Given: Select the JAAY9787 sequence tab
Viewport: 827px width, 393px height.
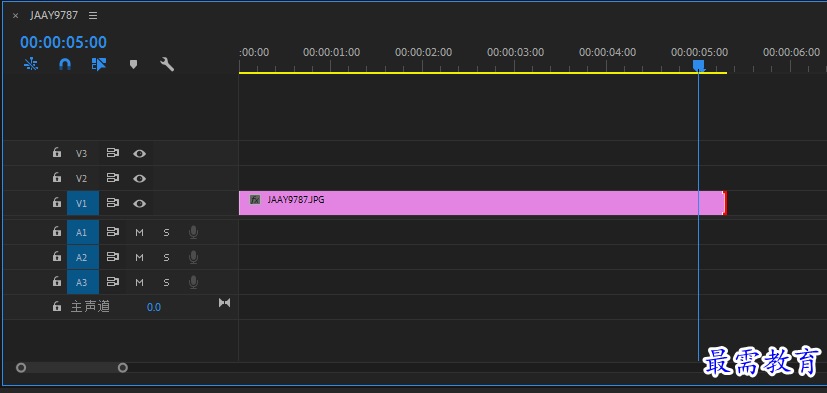Looking at the screenshot, I should click(54, 15).
